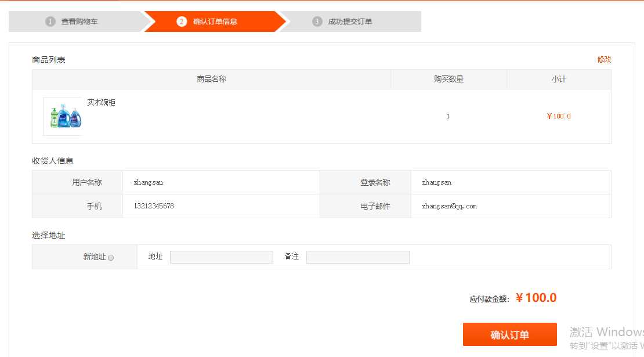Screen dimensions: 644x357
Task: Click the 小计 column header
Action: tap(559, 79)
